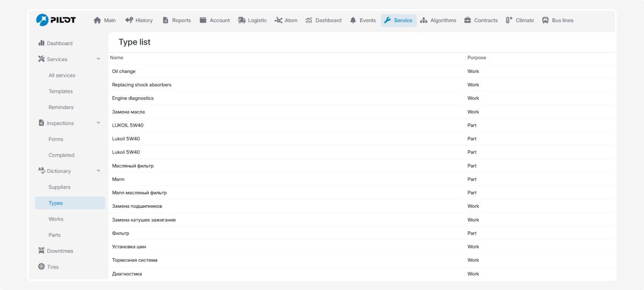The height and width of the screenshot is (290, 644).
Task: Click the Algorithms hierarchy icon
Action: click(x=423, y=20)
